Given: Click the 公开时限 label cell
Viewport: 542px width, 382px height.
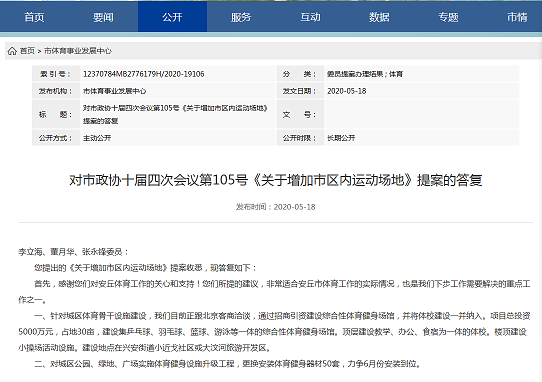Looking at the screenshot, I should point(300,138).
